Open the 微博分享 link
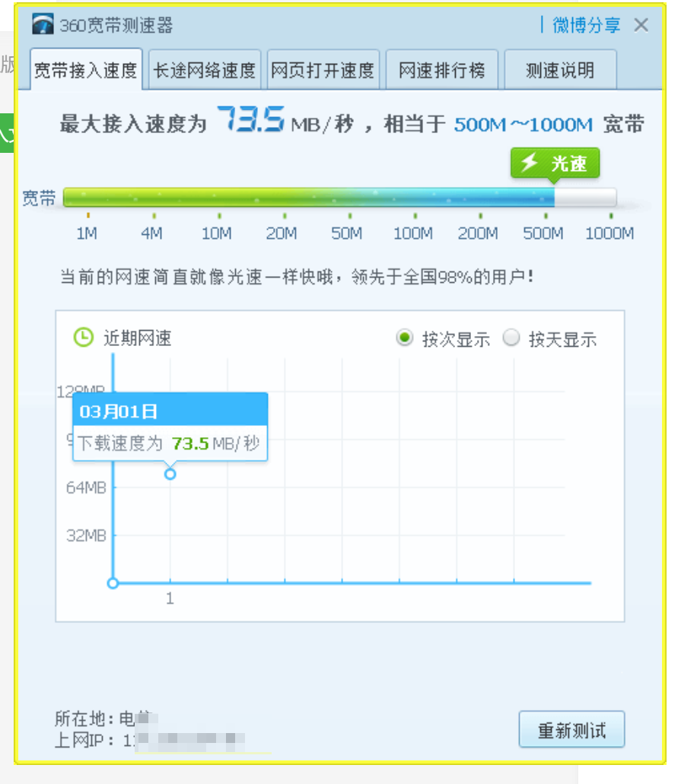This screenshot has height=784, width=681. click(586, 24)
